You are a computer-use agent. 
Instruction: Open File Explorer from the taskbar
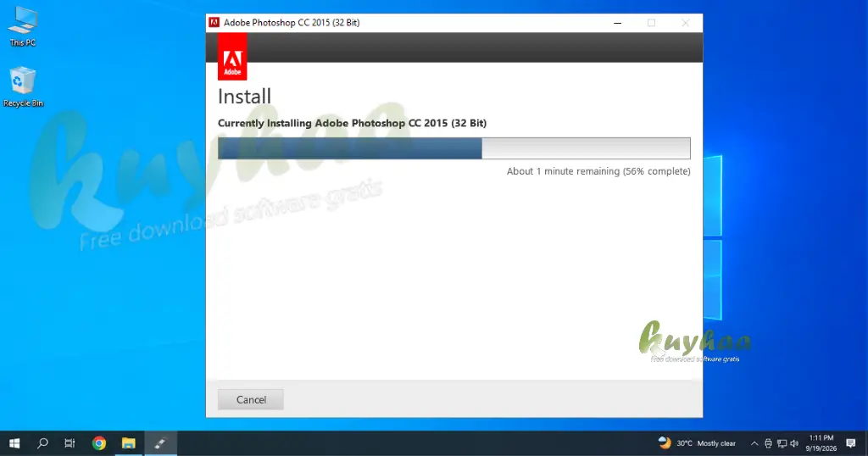click(129, 443)
